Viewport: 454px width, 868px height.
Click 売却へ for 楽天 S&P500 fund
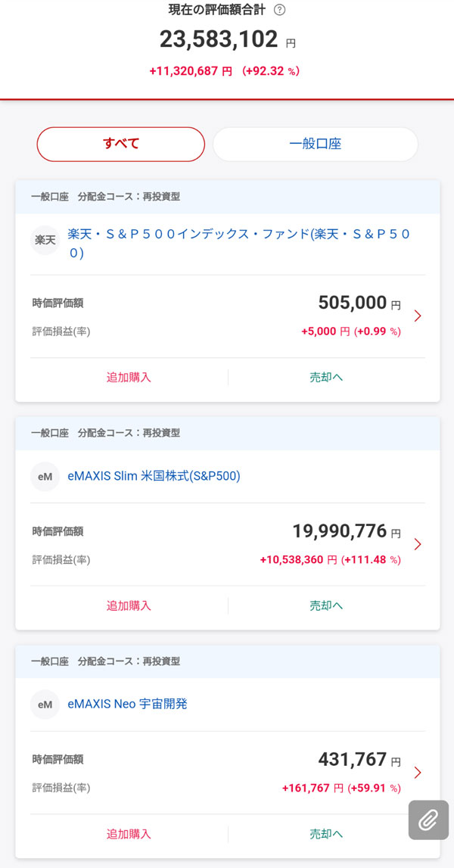[x=326, y=377]
